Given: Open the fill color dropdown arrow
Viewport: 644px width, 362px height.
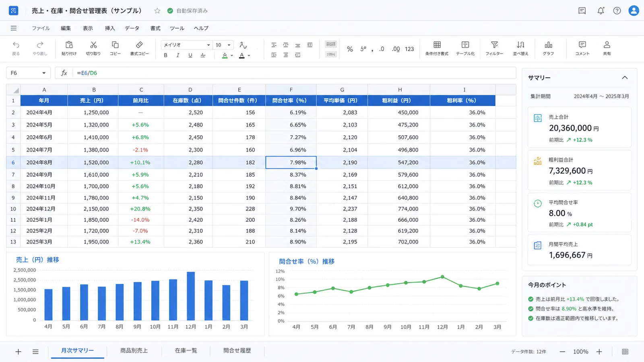Looking at the screenshot, I should [x=232, y=56].
